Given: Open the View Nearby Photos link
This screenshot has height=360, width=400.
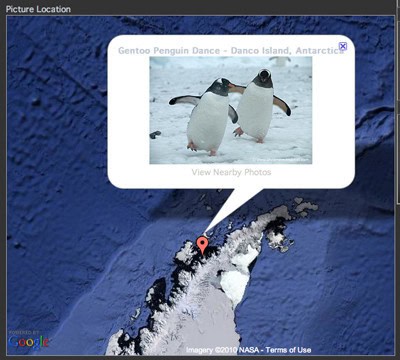Looking at the screenshot, I should point(231,172).
